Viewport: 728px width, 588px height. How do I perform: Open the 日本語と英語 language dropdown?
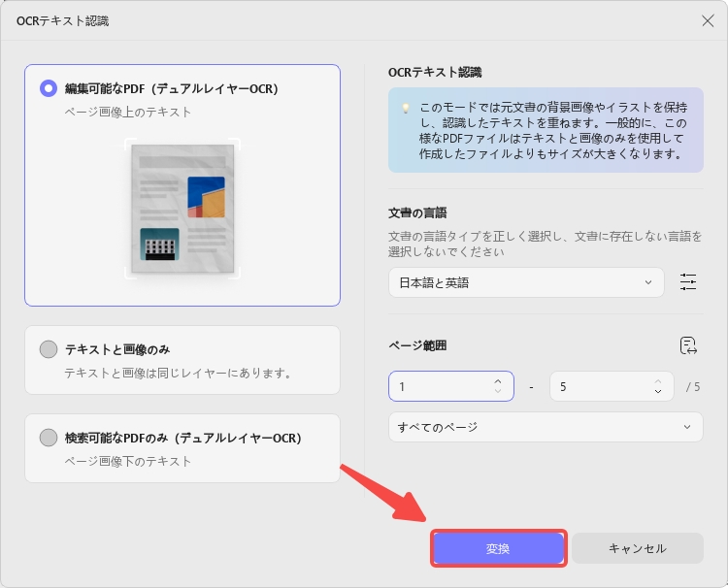(526, 282)
